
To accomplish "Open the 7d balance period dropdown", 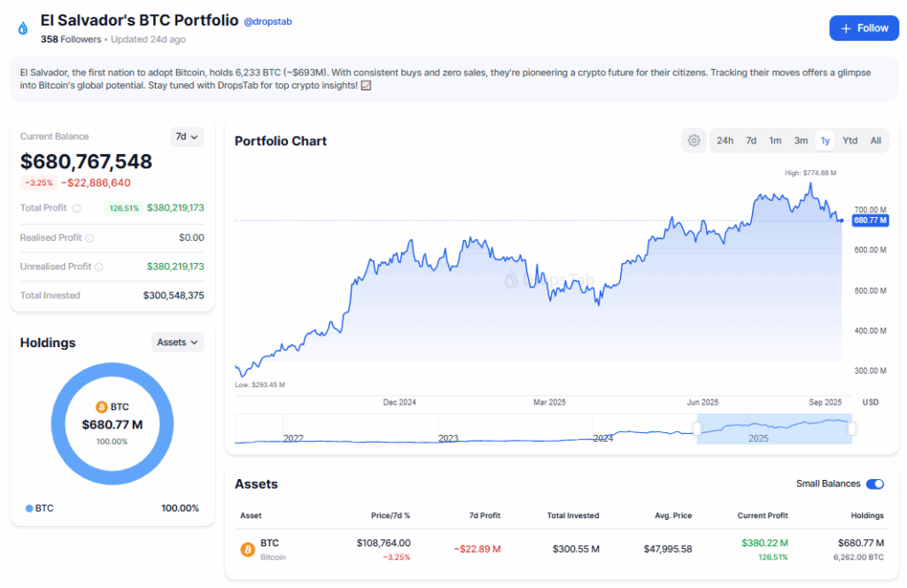I will [x=187, y=136].
